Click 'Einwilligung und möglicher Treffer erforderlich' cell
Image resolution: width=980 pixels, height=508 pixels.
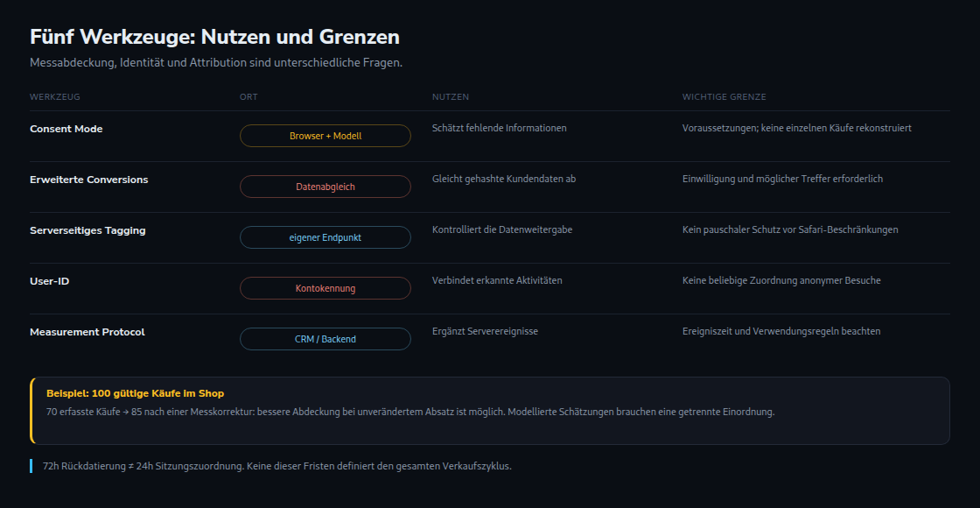pos(782,179)
